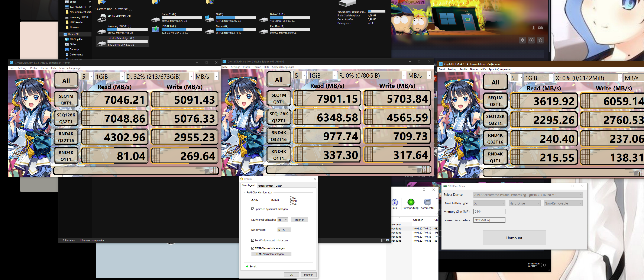Click the blue Info icon

(395, 202)
